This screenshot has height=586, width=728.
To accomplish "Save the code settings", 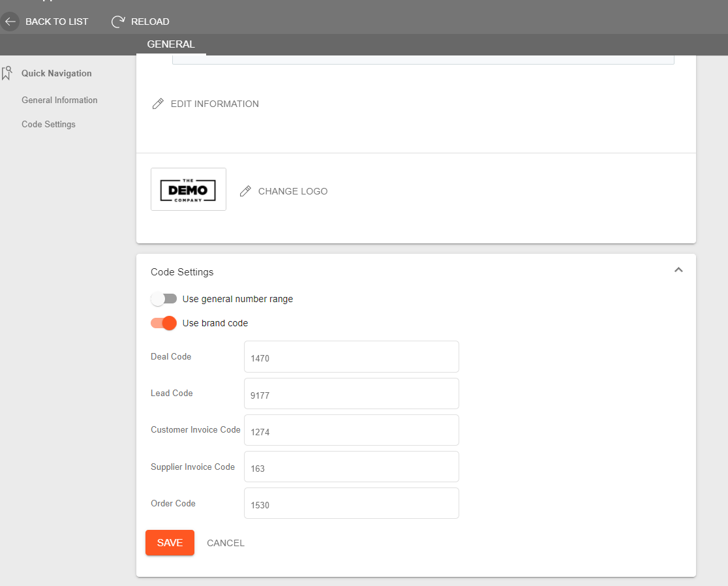I will [x=170, y=543].
